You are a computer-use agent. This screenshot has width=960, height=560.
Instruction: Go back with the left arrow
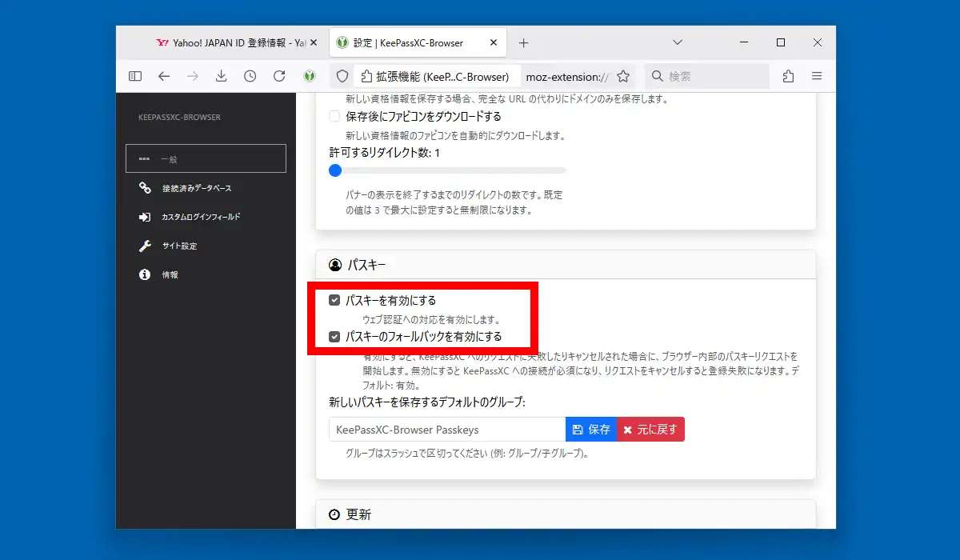click(x=164, y=76)
